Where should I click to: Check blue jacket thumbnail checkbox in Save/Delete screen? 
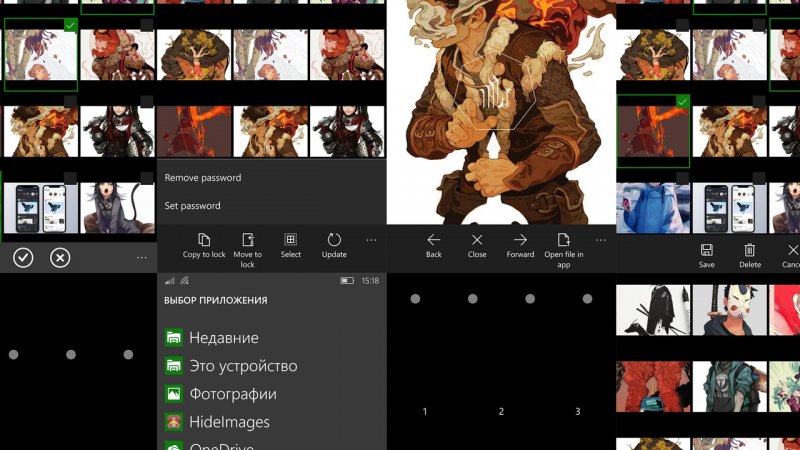click(683, 178)
